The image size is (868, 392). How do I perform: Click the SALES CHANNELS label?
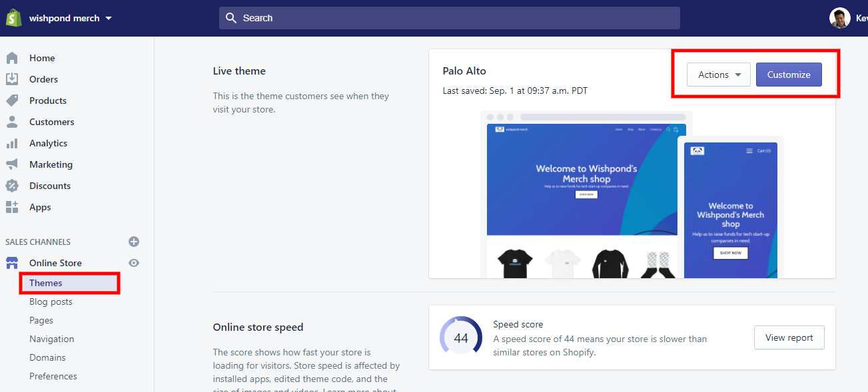[38, 242]
